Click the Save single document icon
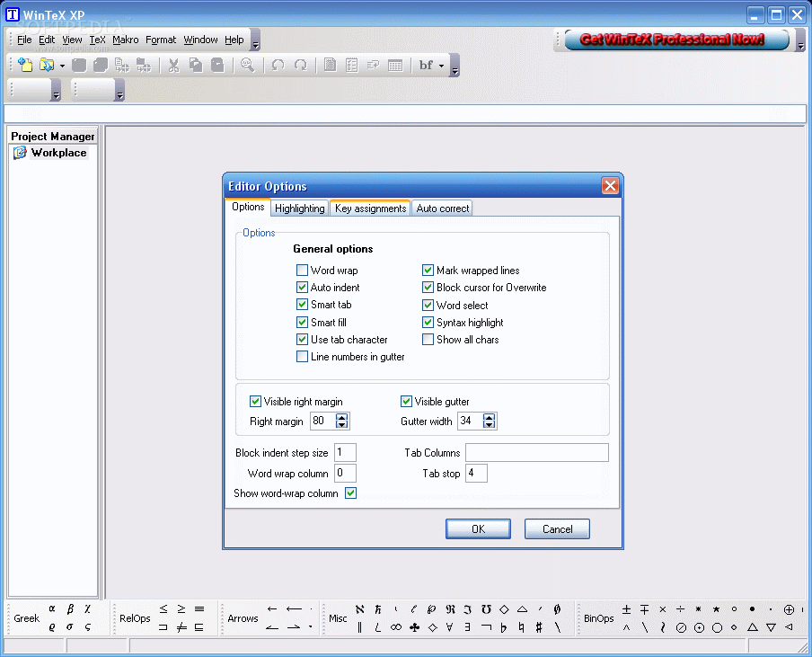 point(79,65)
